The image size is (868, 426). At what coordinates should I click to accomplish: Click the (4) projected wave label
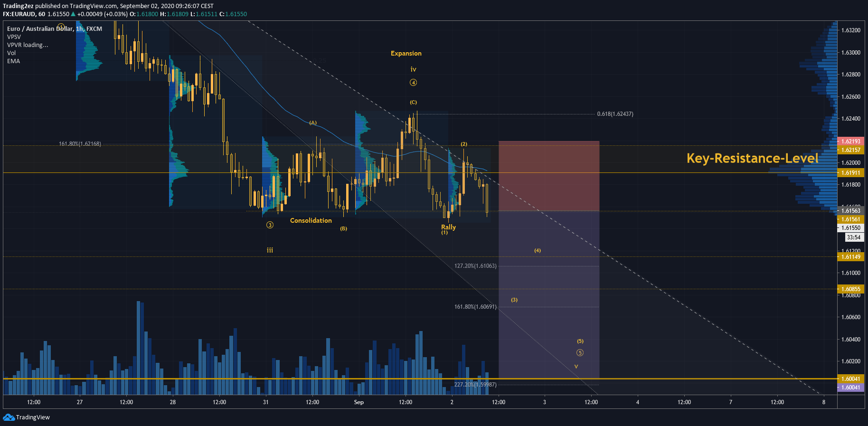tap(538, 250)
